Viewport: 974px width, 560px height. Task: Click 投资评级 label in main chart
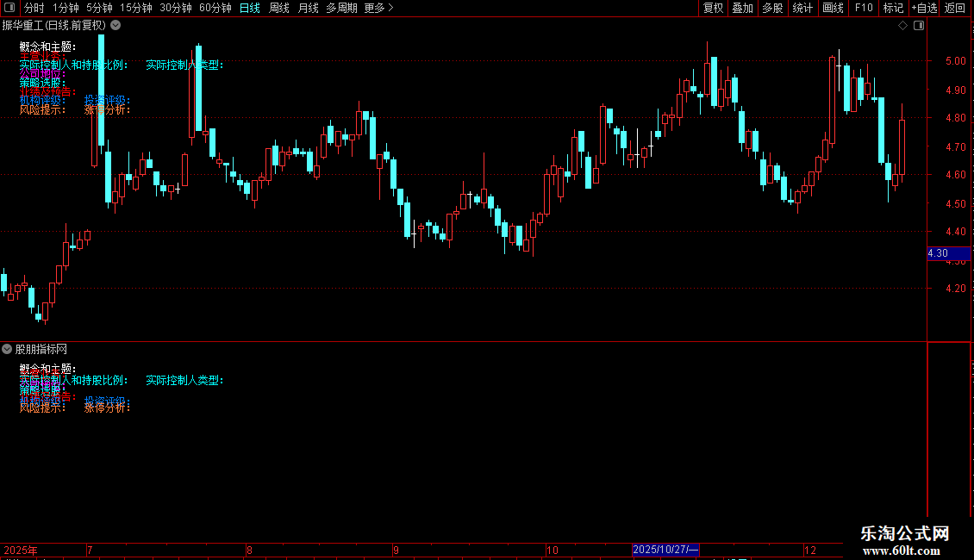[x=108, y=100]
